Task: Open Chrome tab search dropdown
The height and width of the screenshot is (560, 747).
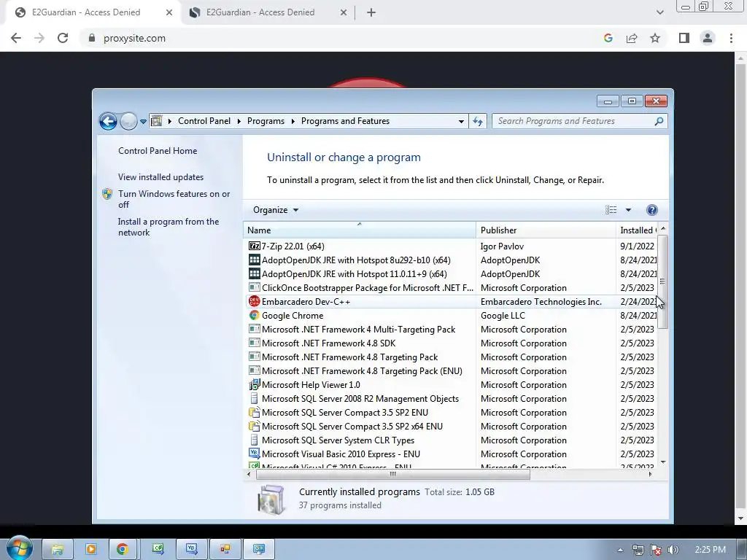Action: (659, 12)
